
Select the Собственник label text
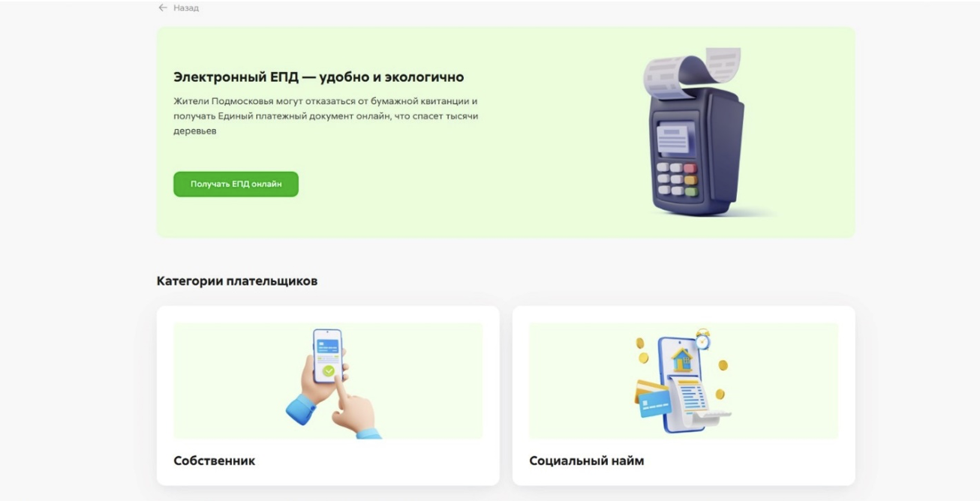(214, 460)
